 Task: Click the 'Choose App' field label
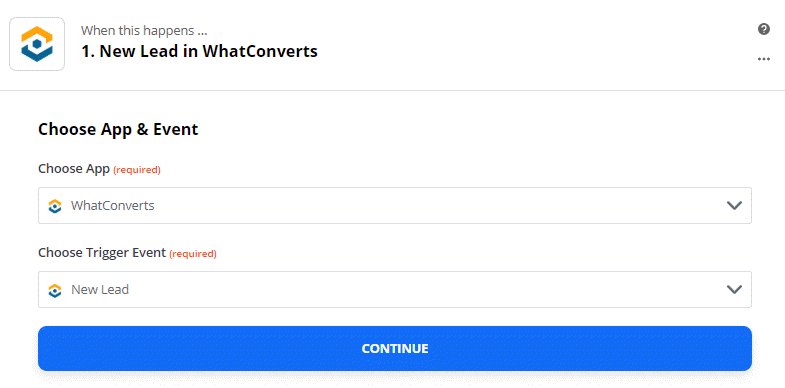click(74, 169)
